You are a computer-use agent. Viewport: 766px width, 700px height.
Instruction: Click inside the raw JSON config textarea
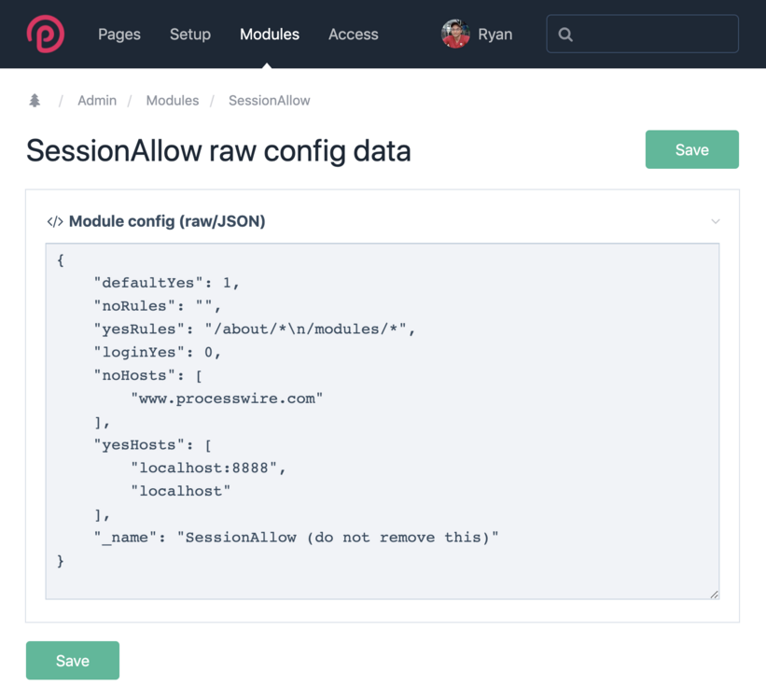[382, 420]
